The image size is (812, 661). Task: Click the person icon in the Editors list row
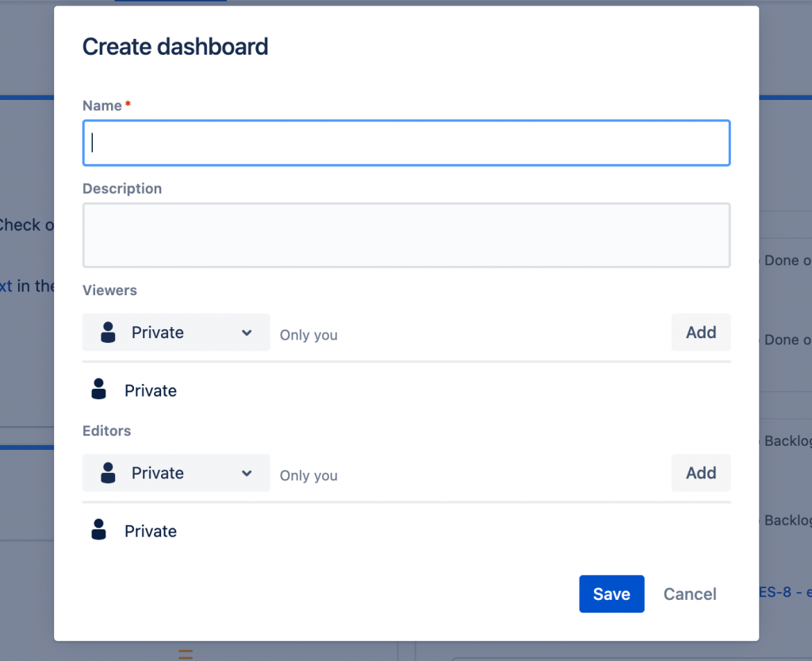99,530
